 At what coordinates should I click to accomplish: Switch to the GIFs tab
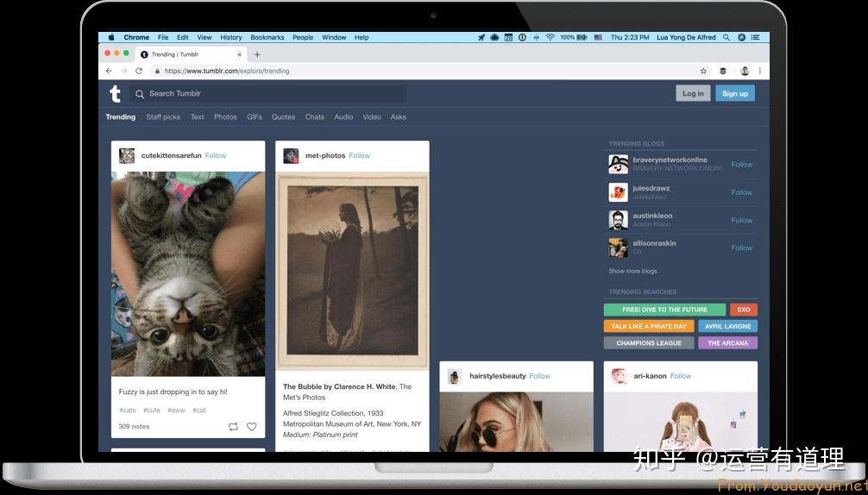click(255, 116)
